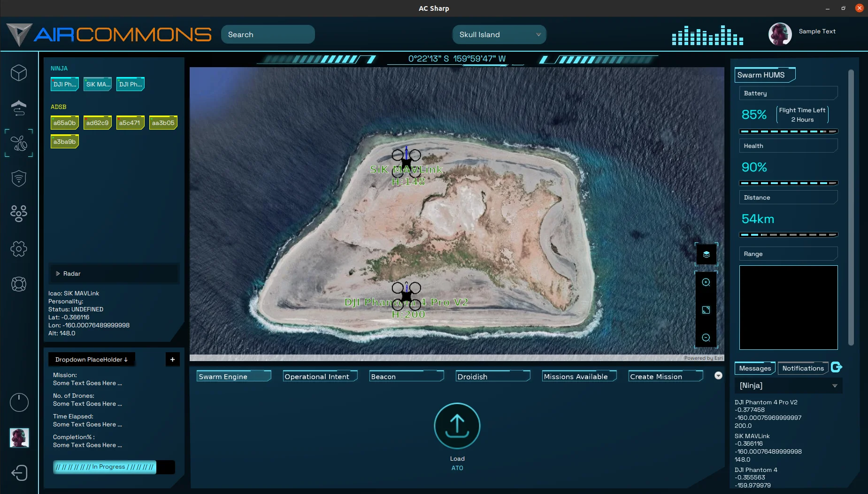
Task: Click the DJI Phantom 4 Pro V2 message entry
Action: tap(768, 414)
